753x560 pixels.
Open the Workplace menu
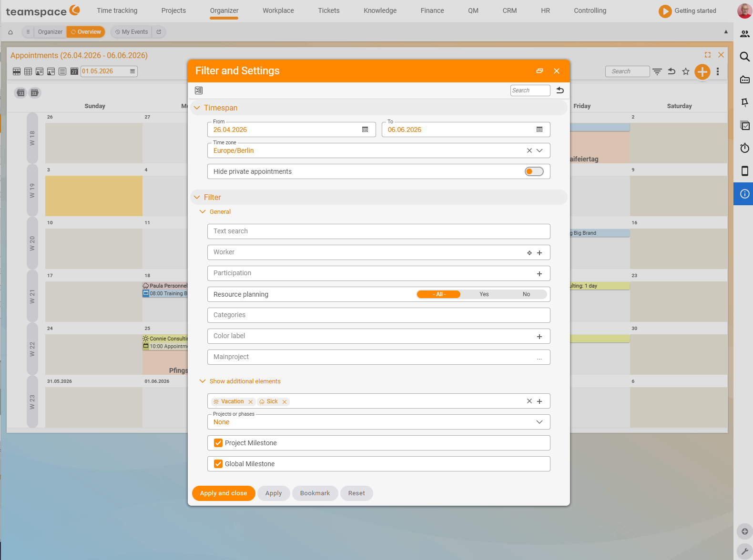278,10
